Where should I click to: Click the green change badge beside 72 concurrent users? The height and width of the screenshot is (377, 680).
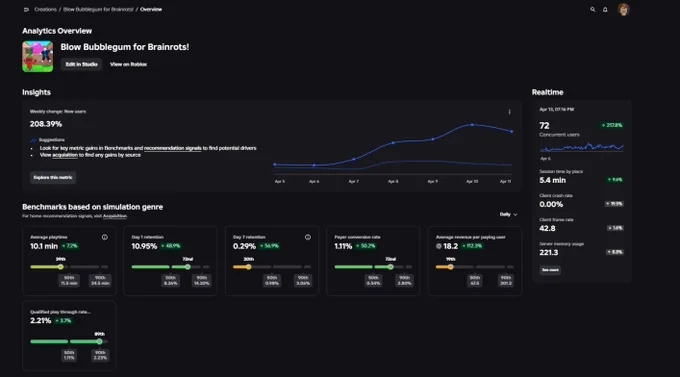click(x=612, y=125)
